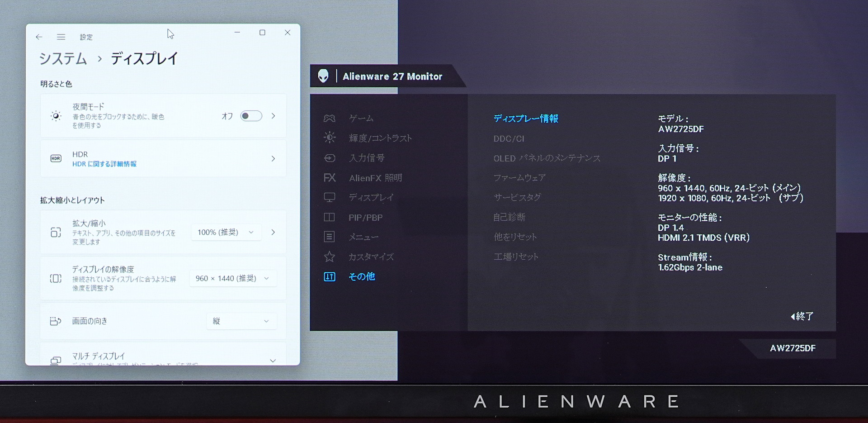This screenshot has height=423, width=868.
Task: Select the brightness/contrast sun icon in OSD
Action: click(x=330, y=138)
